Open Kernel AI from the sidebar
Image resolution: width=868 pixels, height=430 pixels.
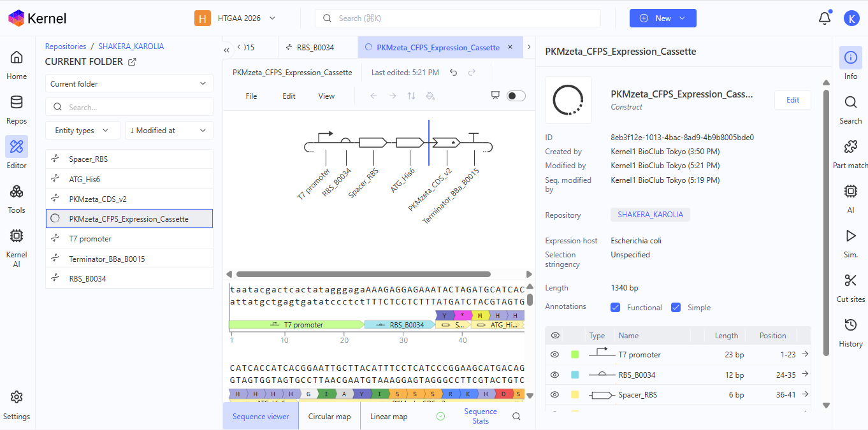(x=17, y=247)
